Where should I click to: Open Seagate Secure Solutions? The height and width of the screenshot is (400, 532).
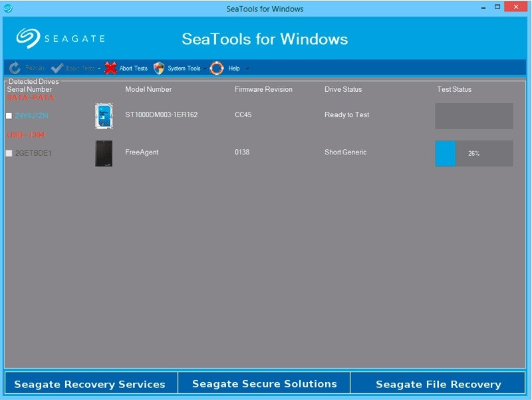pos(264,383)
